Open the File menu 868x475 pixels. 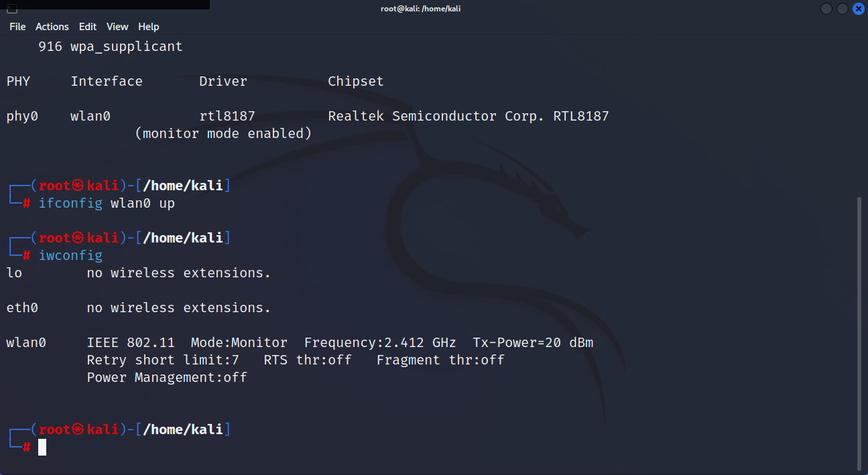coord(17,27)
